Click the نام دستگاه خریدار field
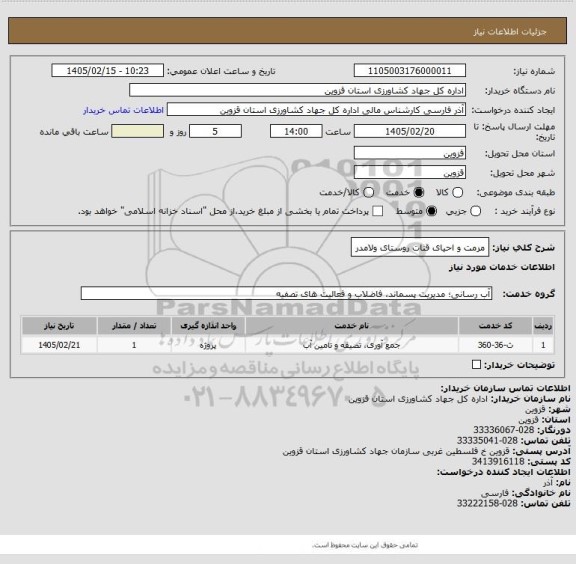 (298, 90)
